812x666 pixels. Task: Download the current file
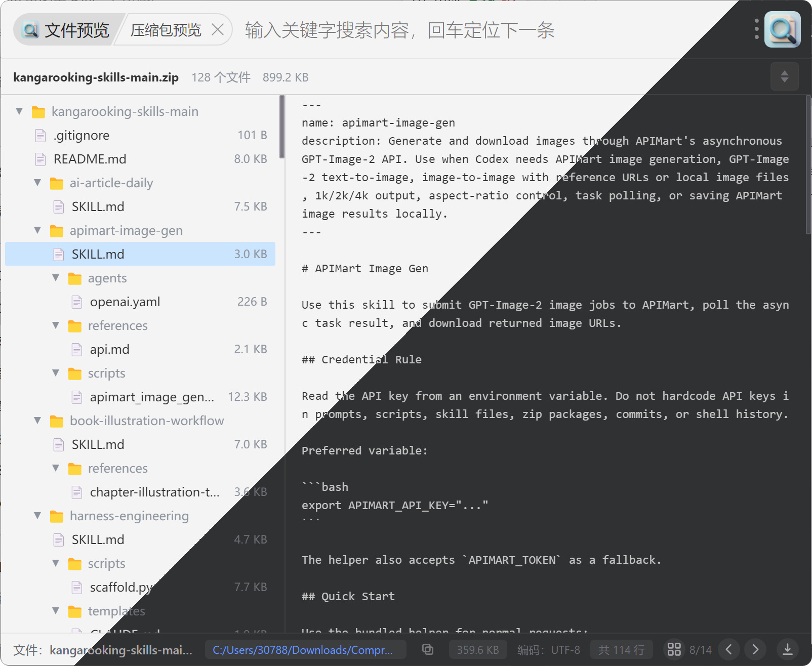tap(788, 649)
